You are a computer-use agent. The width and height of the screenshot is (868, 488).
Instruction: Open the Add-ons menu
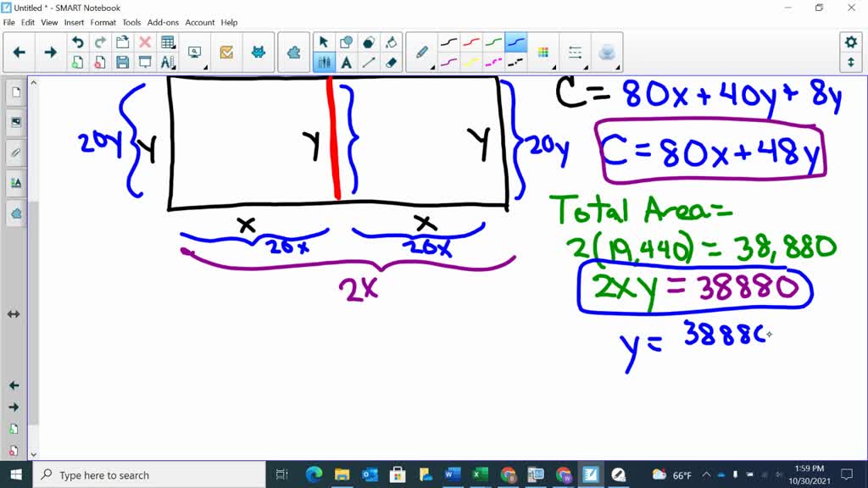click(163, 23)
